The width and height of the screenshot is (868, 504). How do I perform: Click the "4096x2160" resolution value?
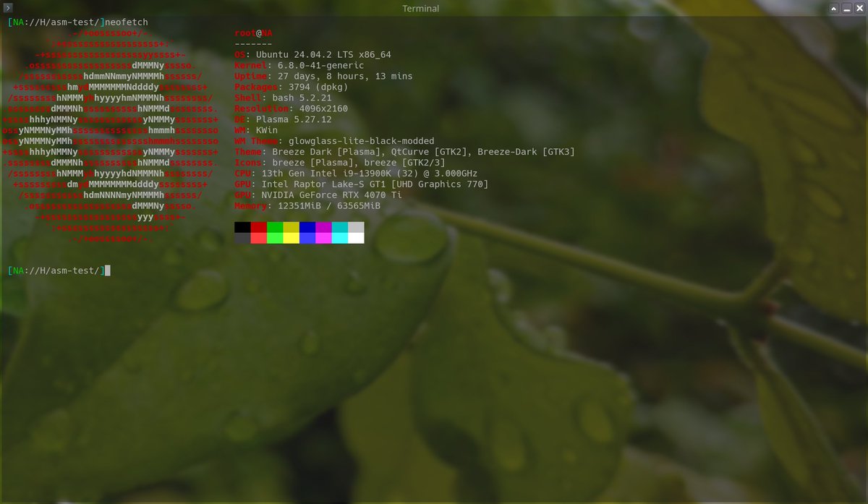click(323, 108)
